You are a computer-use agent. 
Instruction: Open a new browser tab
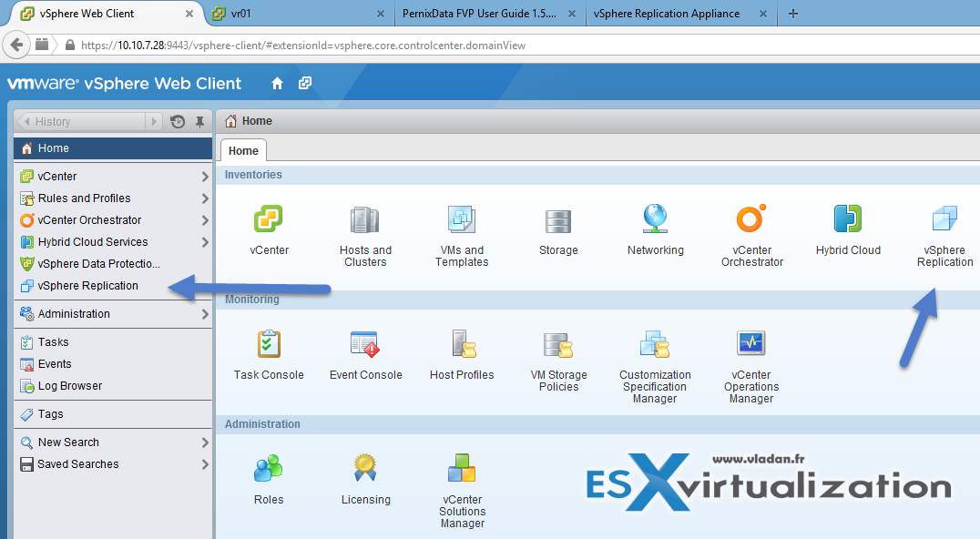[793, 13]
